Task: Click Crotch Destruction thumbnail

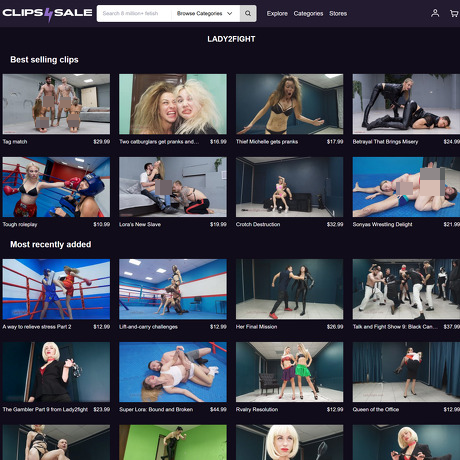Action: [290, 187]
